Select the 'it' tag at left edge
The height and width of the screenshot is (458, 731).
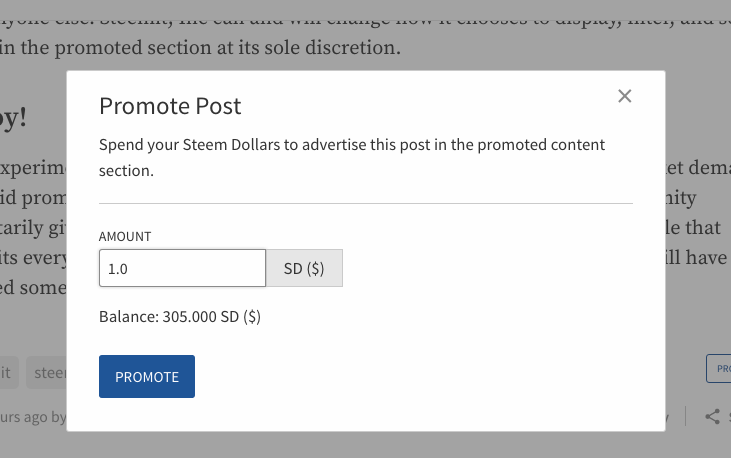tap(7, 372)
